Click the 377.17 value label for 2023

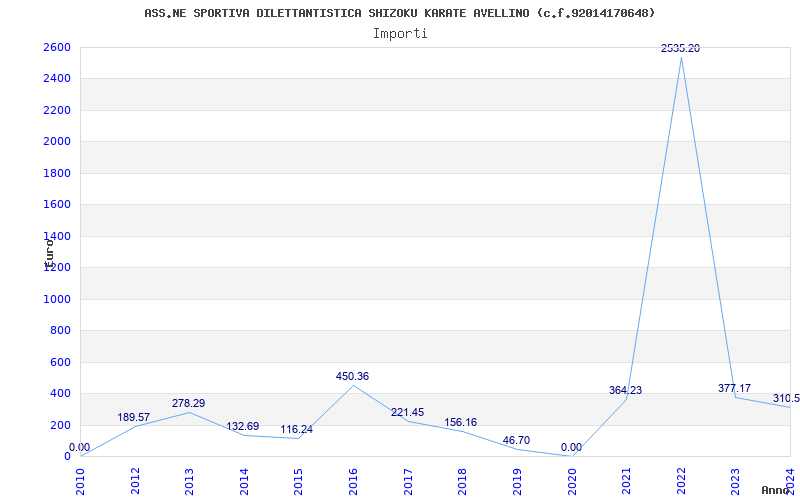point(734,388)
